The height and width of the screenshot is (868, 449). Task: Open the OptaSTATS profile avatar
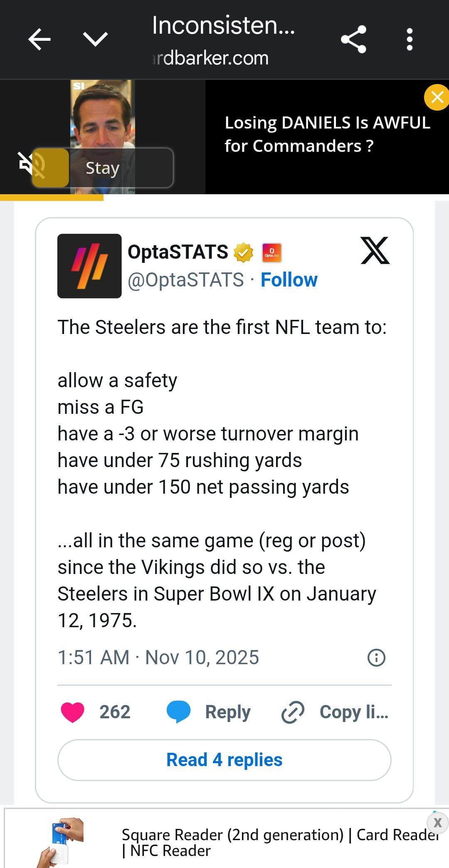(x=89, y=266)
